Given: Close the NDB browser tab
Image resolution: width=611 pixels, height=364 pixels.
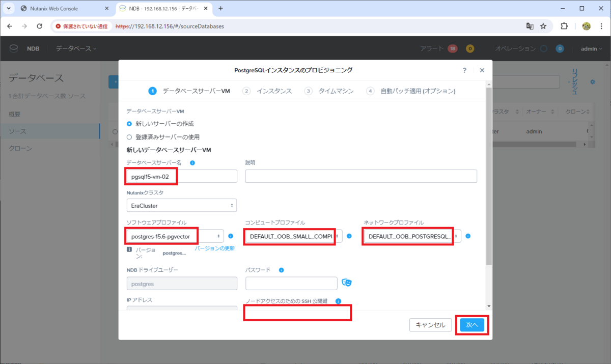Looking at the screenshot, I should click(207, 9).
